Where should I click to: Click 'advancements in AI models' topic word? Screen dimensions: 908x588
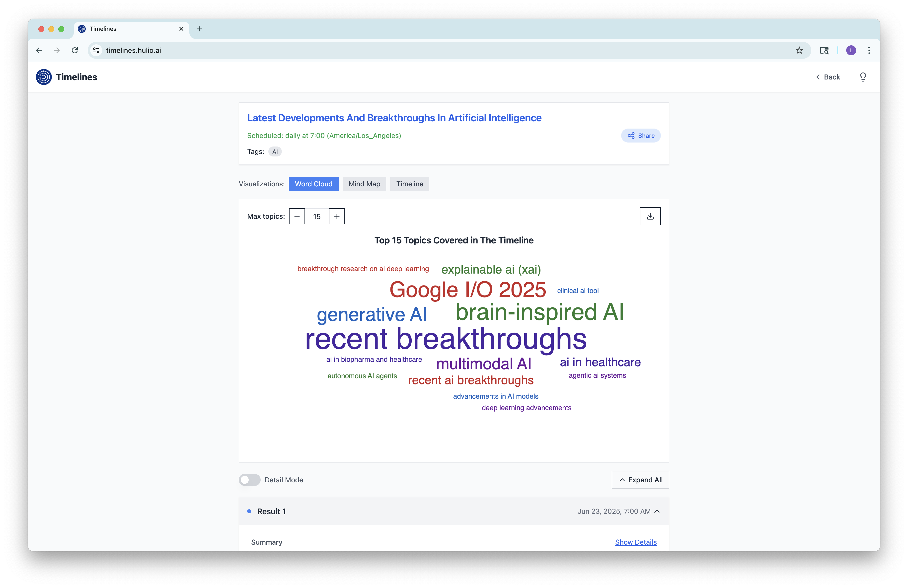click(x=496, y=396)
